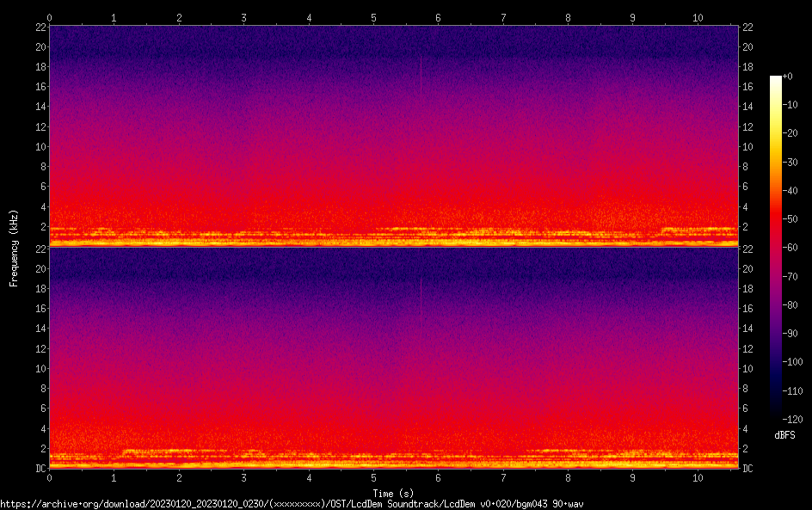Click the 2 second mark on the top time axis
Image resolution: width=812 pixels, height=510 pixels.
coord(179,17)
